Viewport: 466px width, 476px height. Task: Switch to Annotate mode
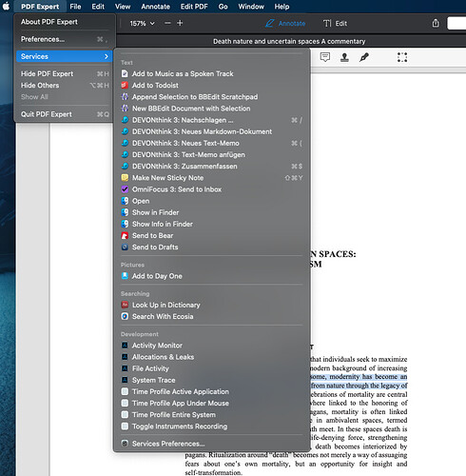[x=285, y=24]
